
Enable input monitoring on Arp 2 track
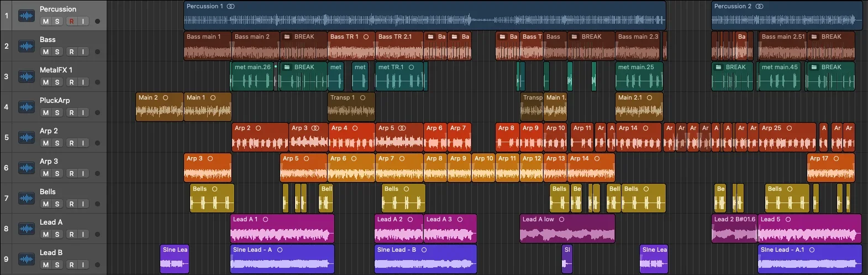tap(82, 143)
